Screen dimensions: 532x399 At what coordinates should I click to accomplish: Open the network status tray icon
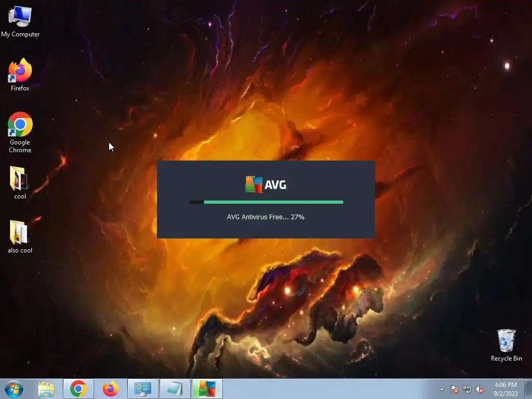(x=467, y=389)
